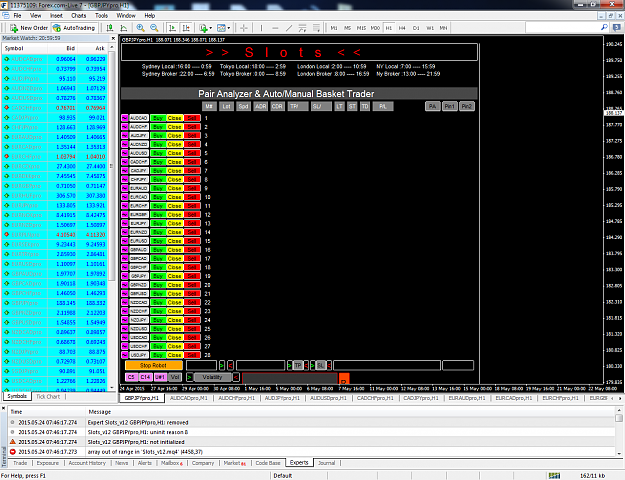Click the Volatility button
The width and height of the screenshot is (625, 480).
click(212, 377)
